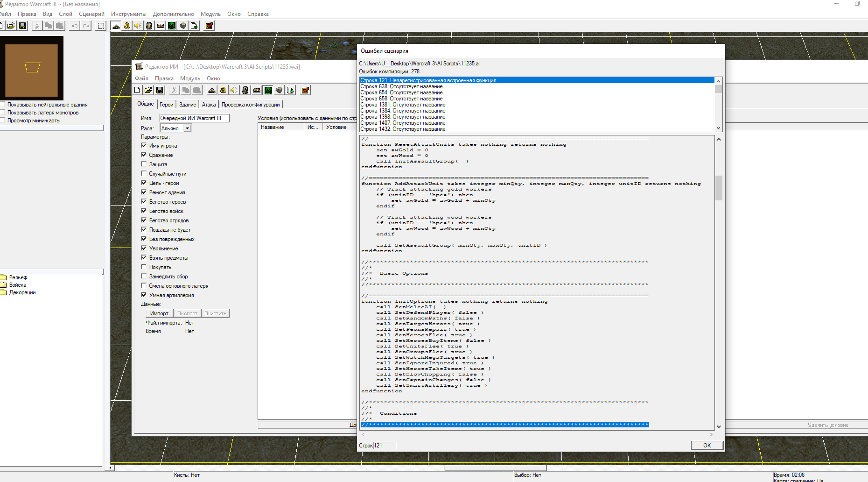
Task: Toggle Показывать нейтральные здания checkbox
Action: coord(2,105)
